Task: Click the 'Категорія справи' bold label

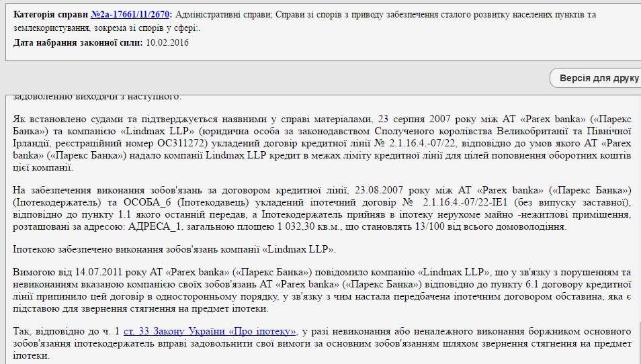Action: pos(50,14)
